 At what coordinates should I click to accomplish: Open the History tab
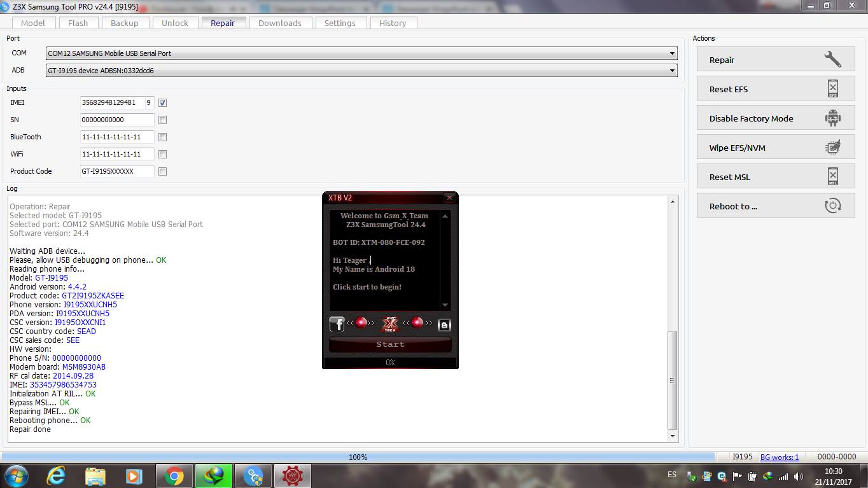(x=393, y=23)
